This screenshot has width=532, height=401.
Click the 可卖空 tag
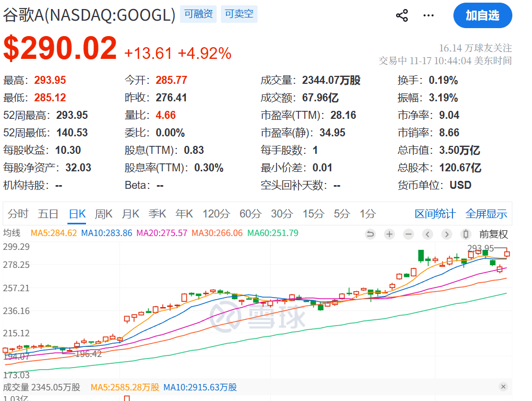[x=239, y=14]
